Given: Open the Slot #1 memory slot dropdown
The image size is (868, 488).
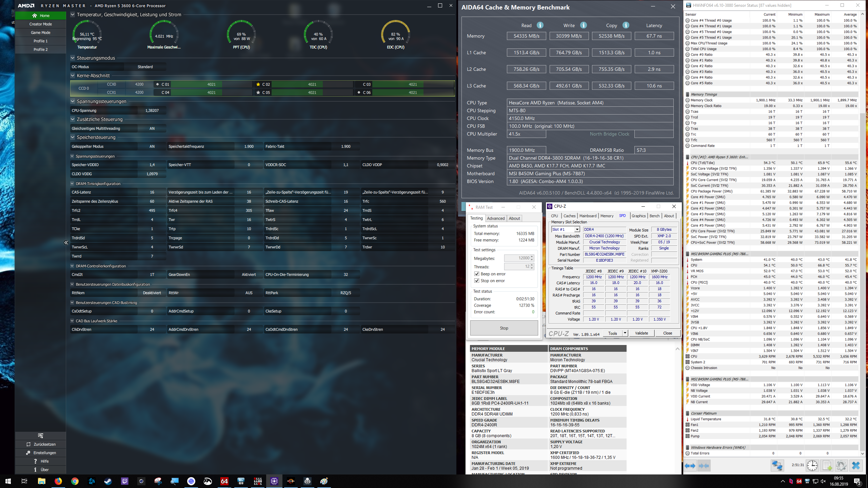Looking at the screenshot, I should (x=577, y=229).
